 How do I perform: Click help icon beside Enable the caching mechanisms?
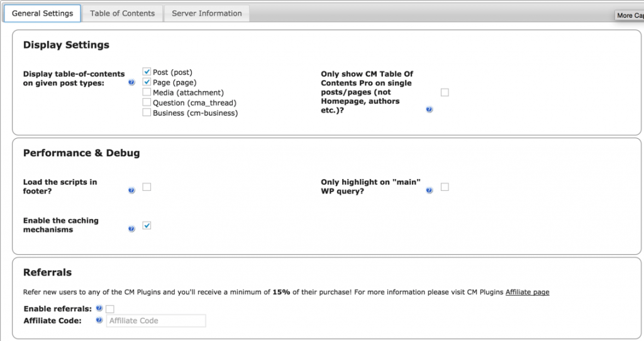(131, 229)
